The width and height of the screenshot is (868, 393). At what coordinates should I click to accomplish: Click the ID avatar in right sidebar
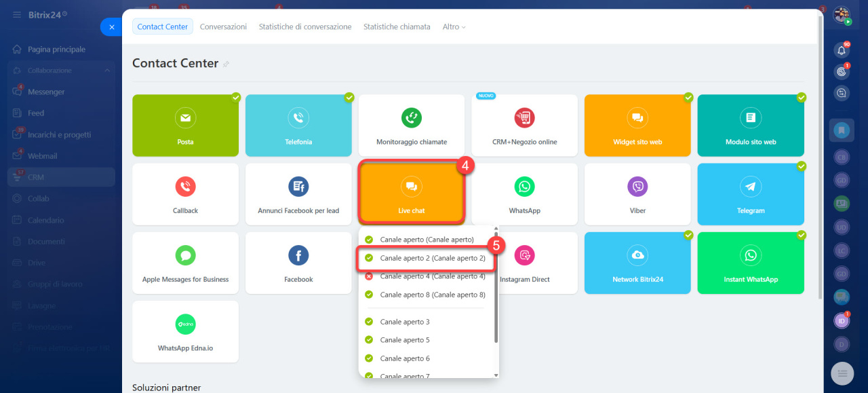click(842, 320)
